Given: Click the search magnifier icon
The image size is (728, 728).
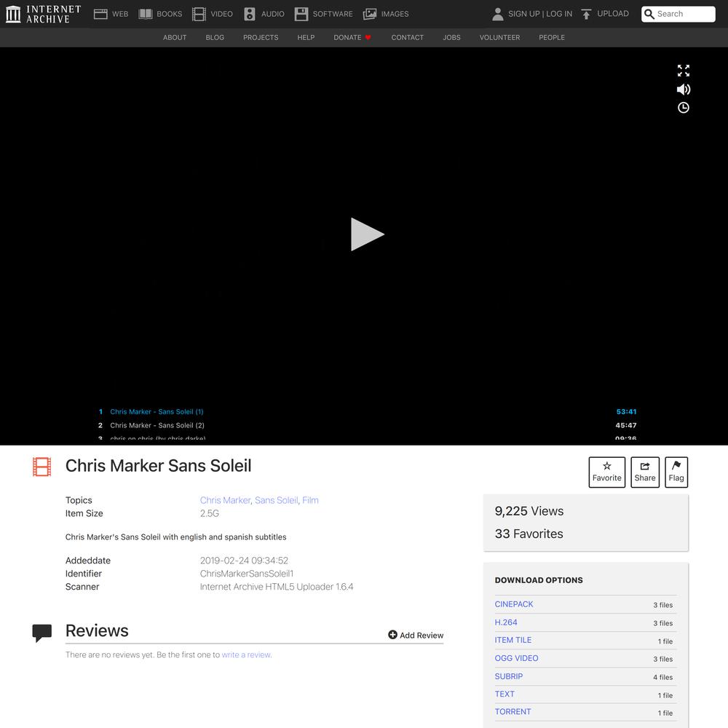Looking at the screenshot, I should (649, 14).
